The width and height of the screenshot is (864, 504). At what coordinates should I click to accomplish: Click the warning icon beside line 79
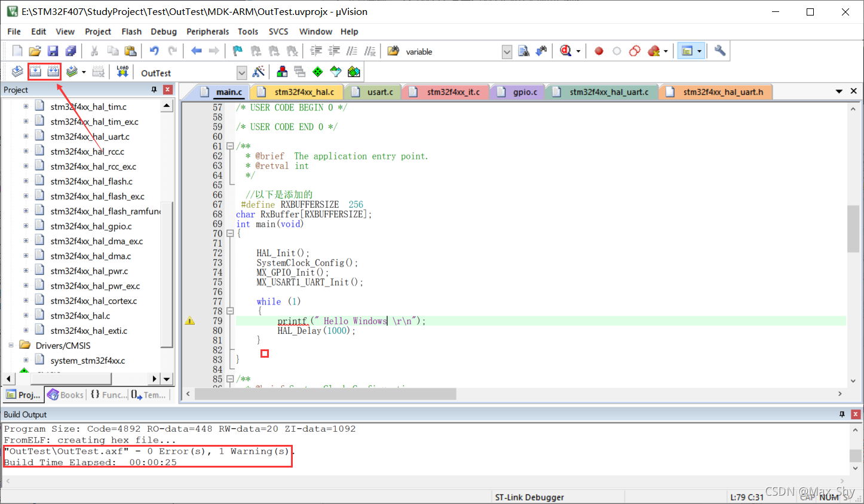coord(190,321)
